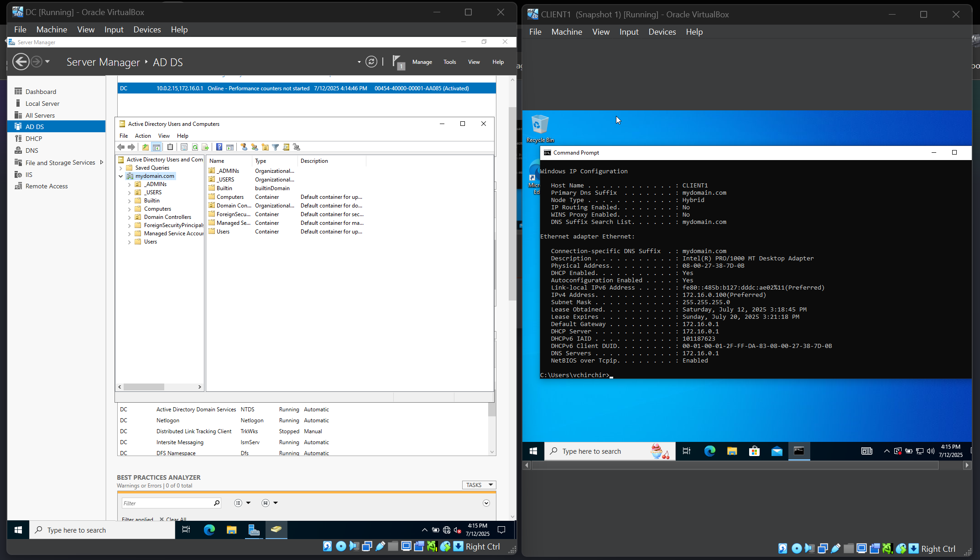Toggle the console tree pane icon
This screenshot has width=980, height=560.
[x=156, y=147]
